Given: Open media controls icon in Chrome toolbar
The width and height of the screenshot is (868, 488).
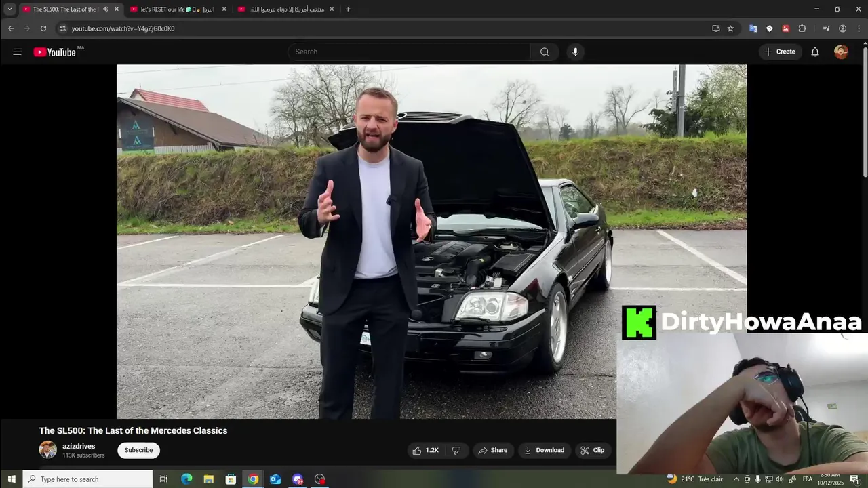Looking at the screenshot, I should [x=826, y=28].
